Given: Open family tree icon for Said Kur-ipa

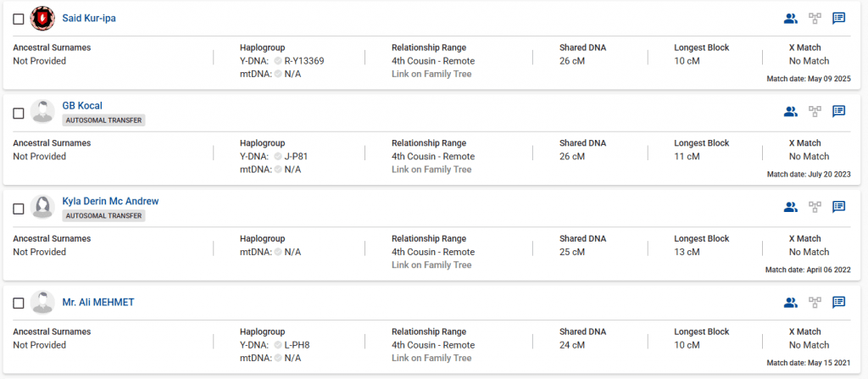Looking at the screenshot, I should click(815, 18).
